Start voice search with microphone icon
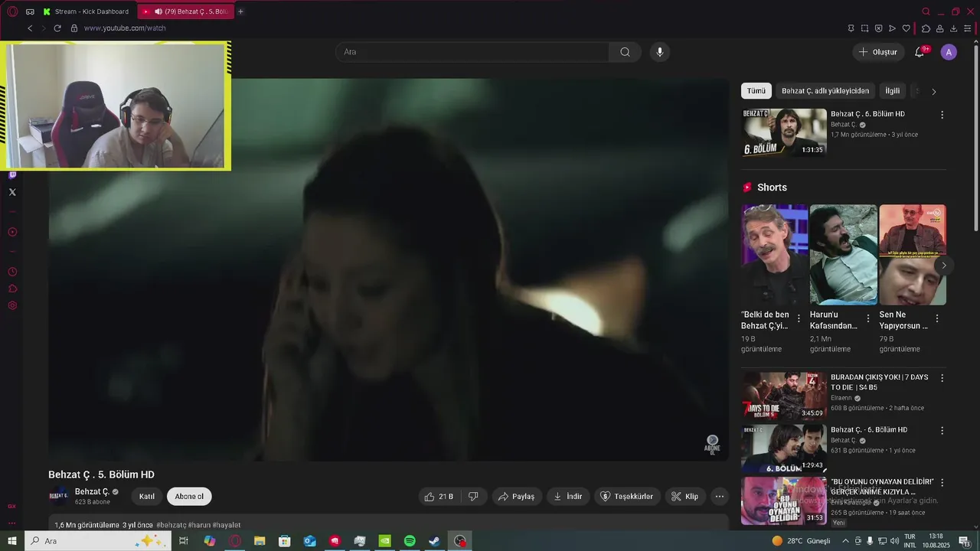The width and height of the screenshot is (980, 551). 660,52
